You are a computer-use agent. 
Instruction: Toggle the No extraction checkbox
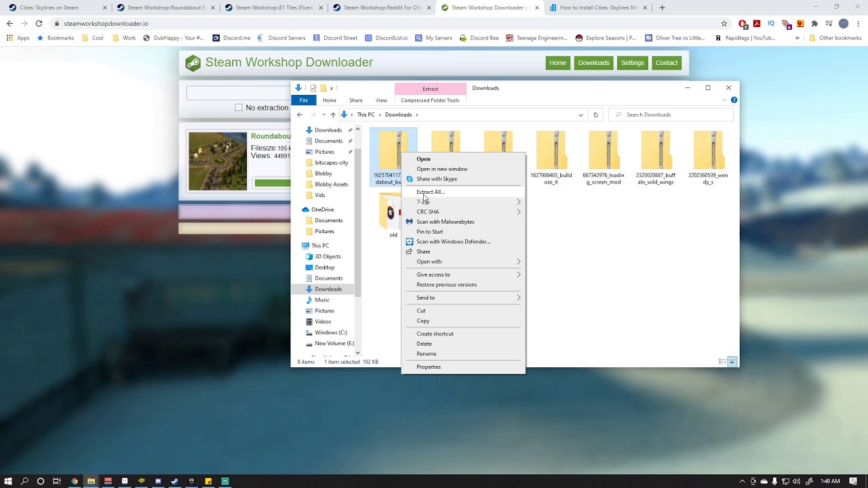tap(239, 108)
